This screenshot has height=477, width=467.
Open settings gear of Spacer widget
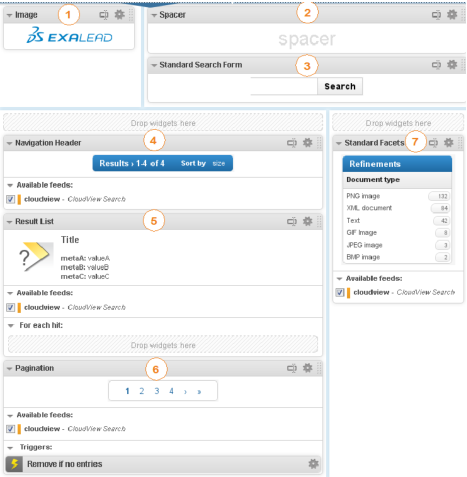click(x=452, y=15)
